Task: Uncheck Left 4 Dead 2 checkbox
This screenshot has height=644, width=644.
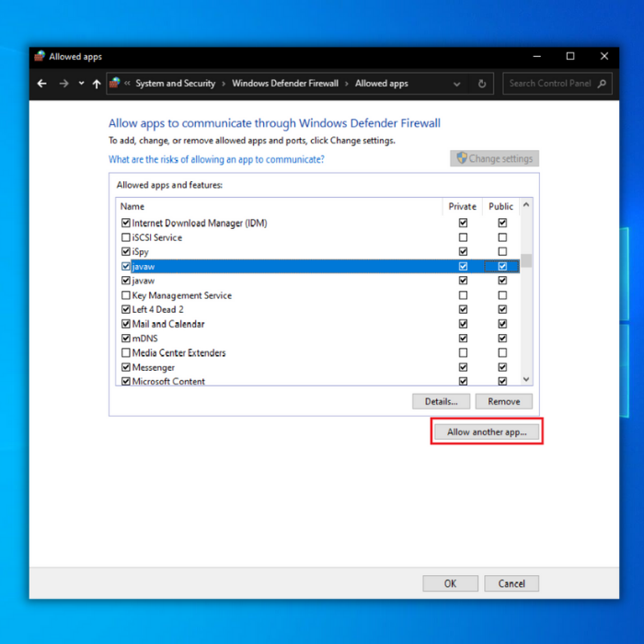Action: click(x=126, y=309)
